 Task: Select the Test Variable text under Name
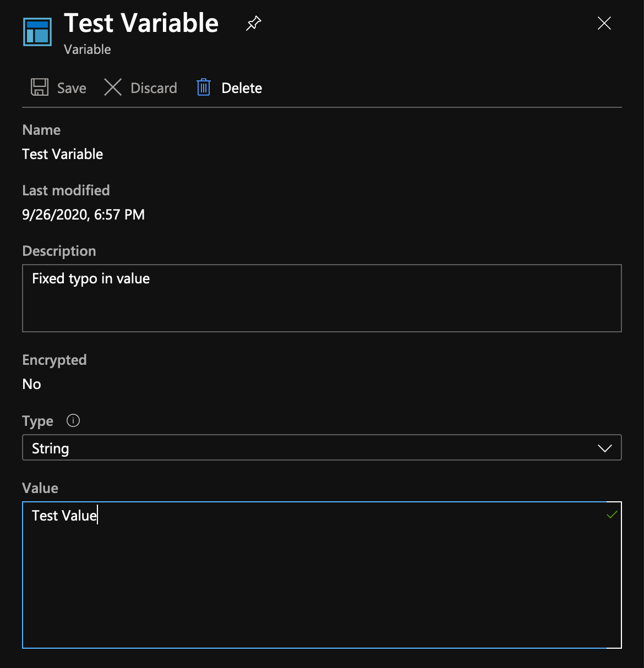pyautogui.click(x=63, y=154)
